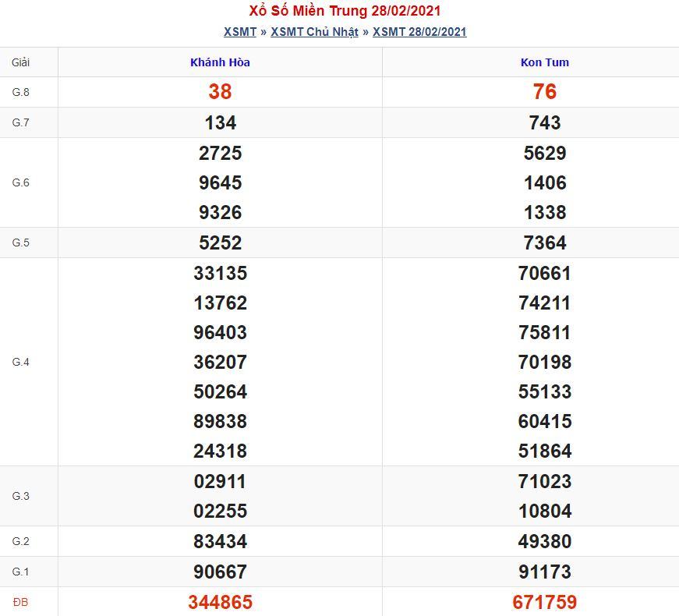Image resolution: width=679 pixels, height=616 pixels.
Task: Select Khánh Hòa G.5 number 5252
Action: (x=220, y=243)
